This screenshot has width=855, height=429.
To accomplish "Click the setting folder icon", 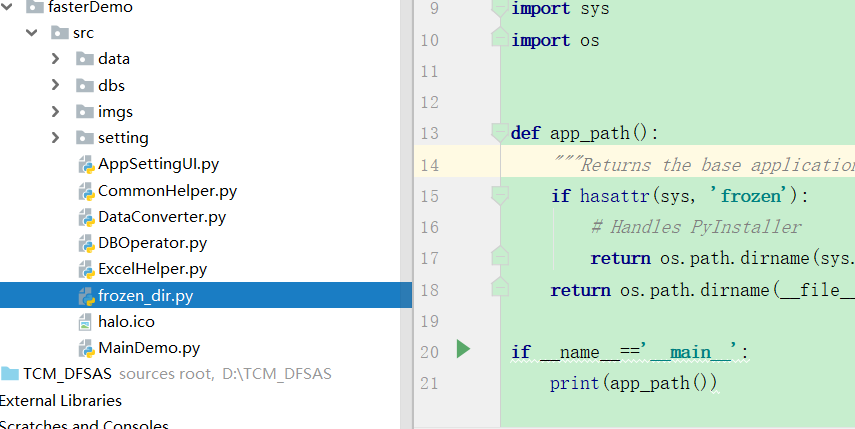I will pos(85,137).
